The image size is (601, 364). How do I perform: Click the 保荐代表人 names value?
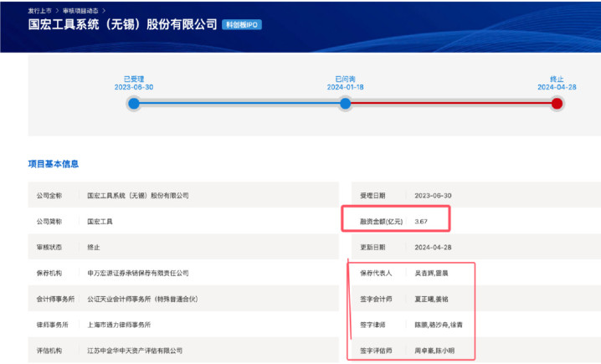coord(431,273)
